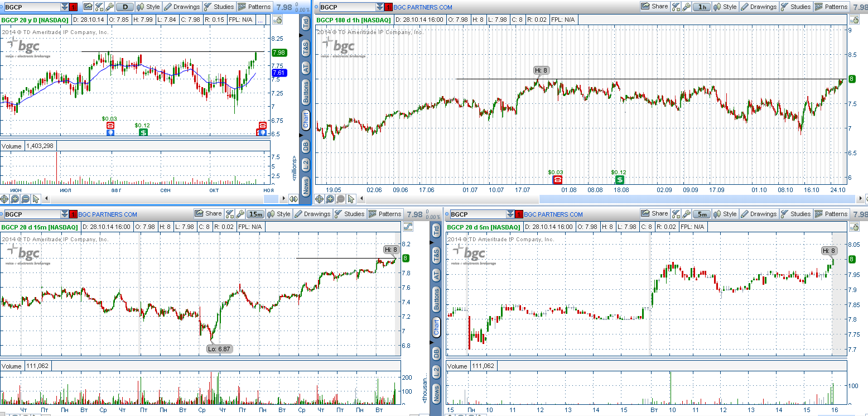Open the L2 side tab in the upper sidebar

point(306,165)
